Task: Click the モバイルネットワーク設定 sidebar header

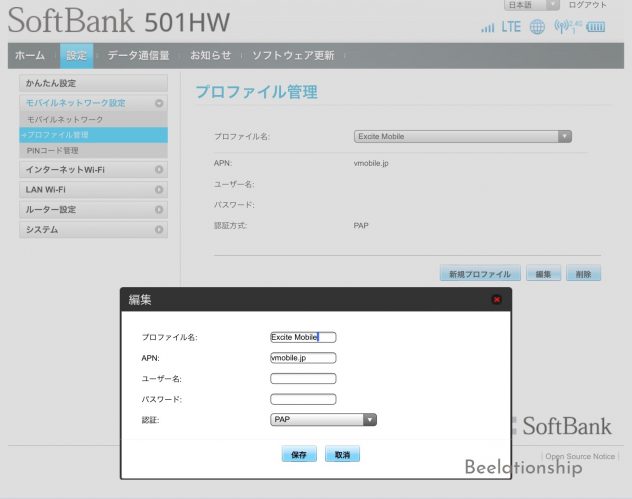Action: coord(93,103)
